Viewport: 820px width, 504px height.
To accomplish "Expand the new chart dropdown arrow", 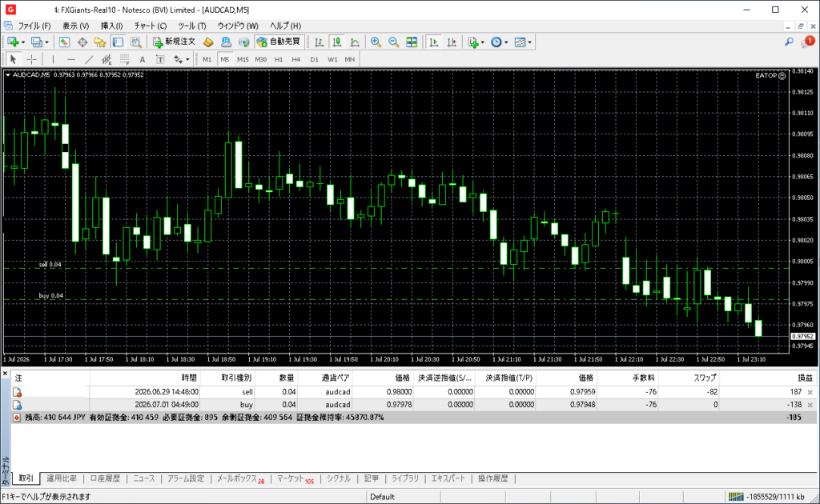I will tap(23, 42).
